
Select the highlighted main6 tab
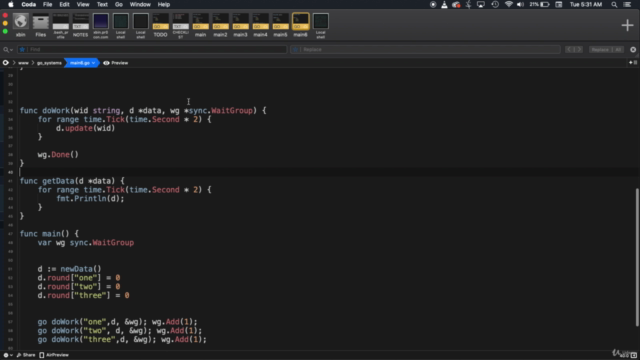pos(300,26)
